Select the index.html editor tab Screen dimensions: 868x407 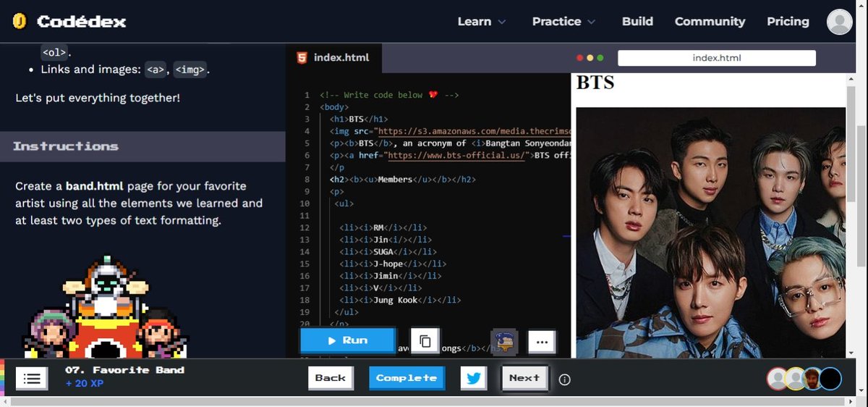pos(333,58)
